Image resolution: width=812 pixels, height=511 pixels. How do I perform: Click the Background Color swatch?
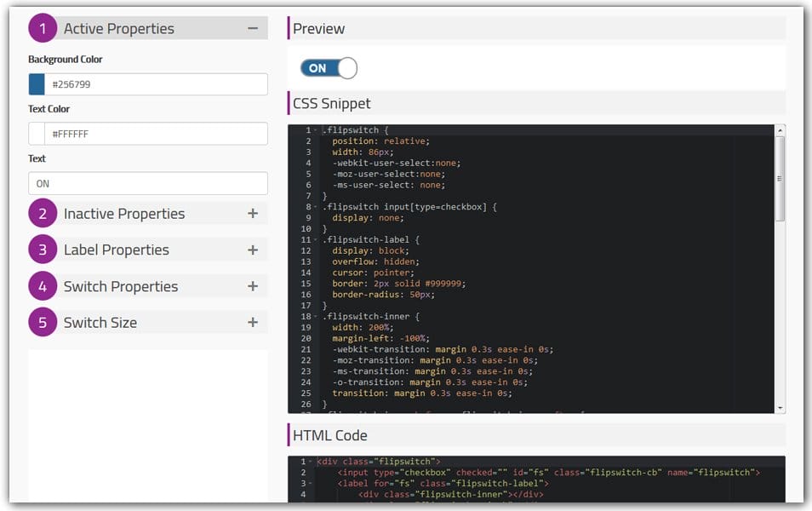tap(35, 83)
